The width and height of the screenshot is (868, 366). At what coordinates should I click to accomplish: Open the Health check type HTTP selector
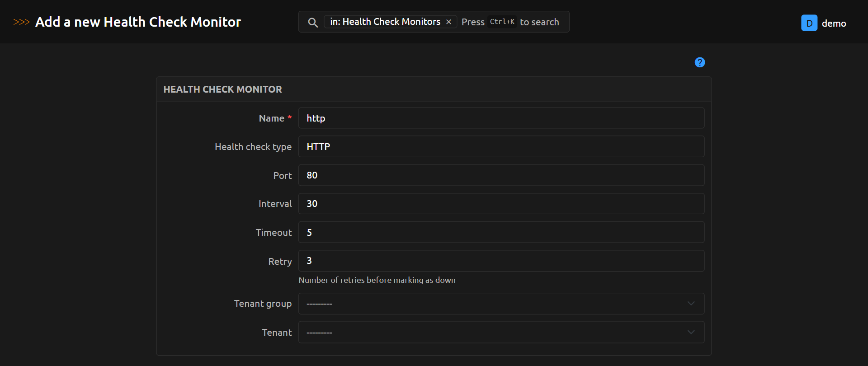coord(501,147)
